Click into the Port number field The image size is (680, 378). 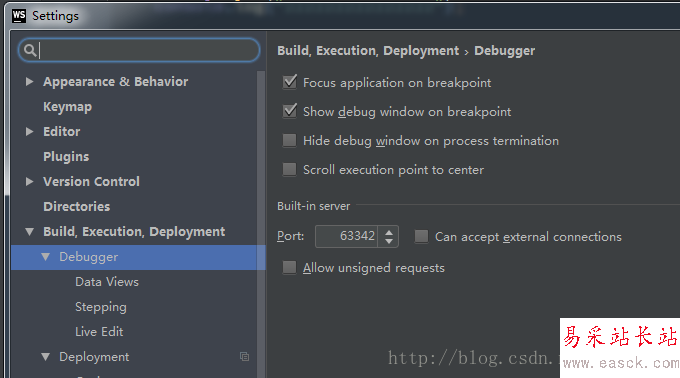click(x=347, y=236)
